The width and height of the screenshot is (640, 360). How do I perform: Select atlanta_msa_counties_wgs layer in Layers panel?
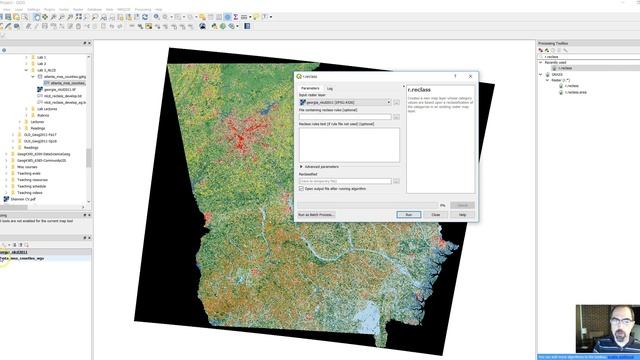coord(22,258)
